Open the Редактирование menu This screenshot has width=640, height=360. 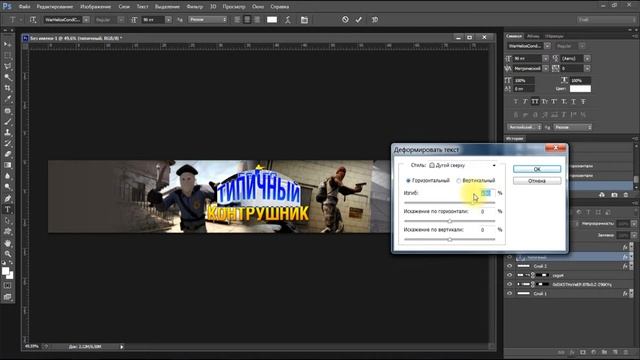pos(55,7)
